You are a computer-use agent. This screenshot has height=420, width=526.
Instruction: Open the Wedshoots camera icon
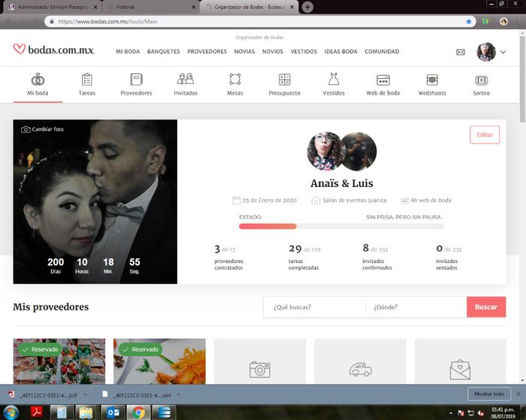[432, 80]
